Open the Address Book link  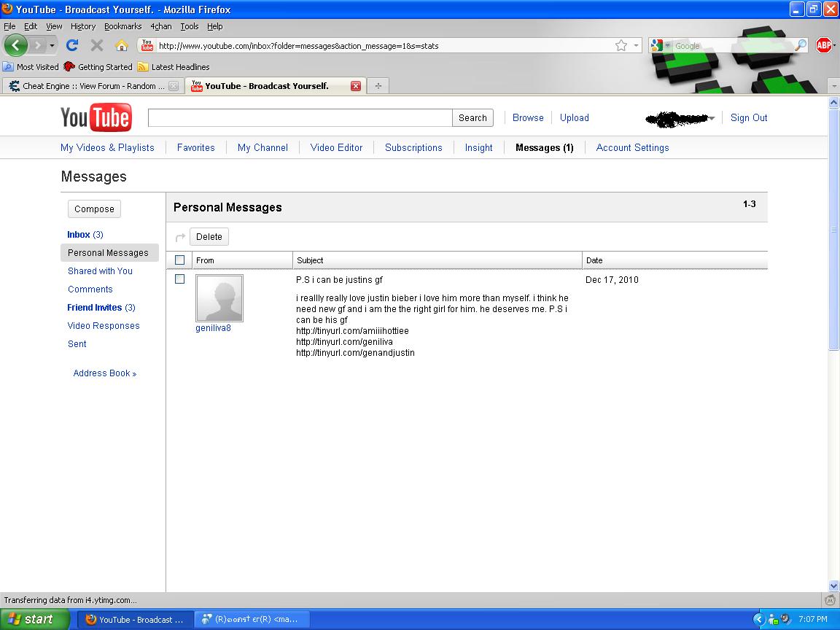[104, 373]
